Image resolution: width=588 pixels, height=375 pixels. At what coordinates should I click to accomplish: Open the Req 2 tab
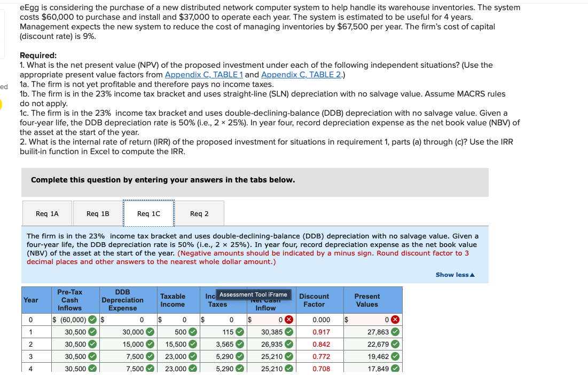tap(200, 213)
